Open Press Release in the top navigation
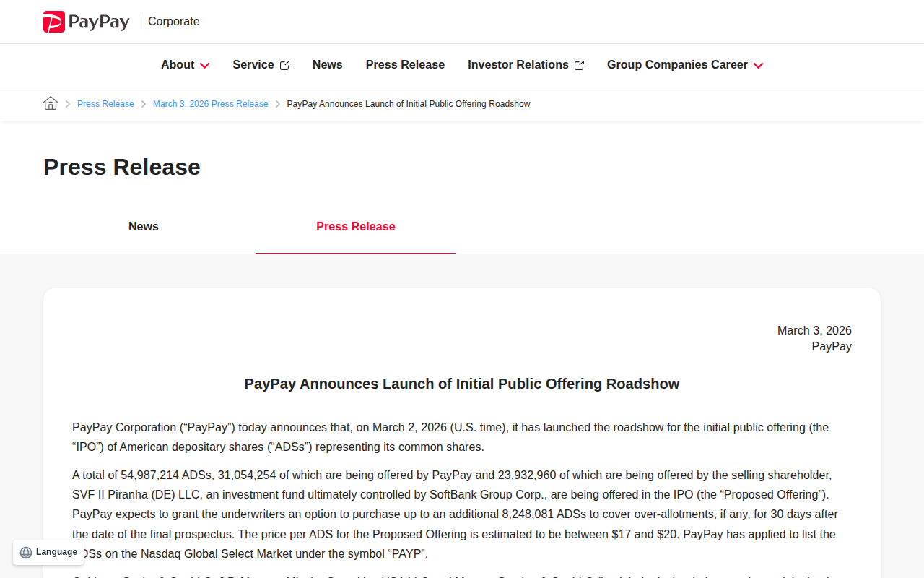The width and height of the screenshot is (924, 578). (x=405, y=64)
